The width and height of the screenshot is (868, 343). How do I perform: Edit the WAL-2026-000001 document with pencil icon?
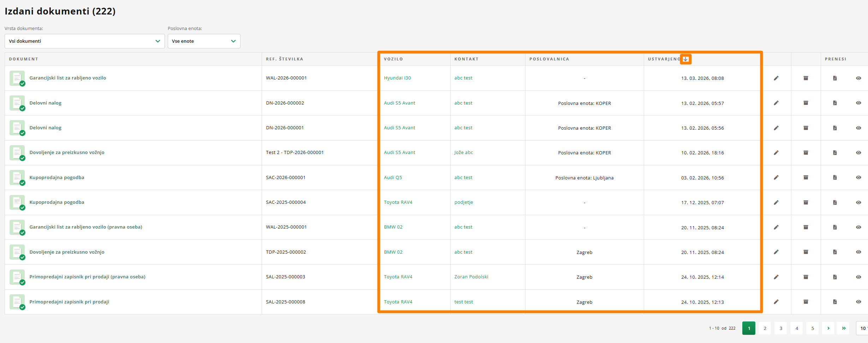[x=776, y=78]
